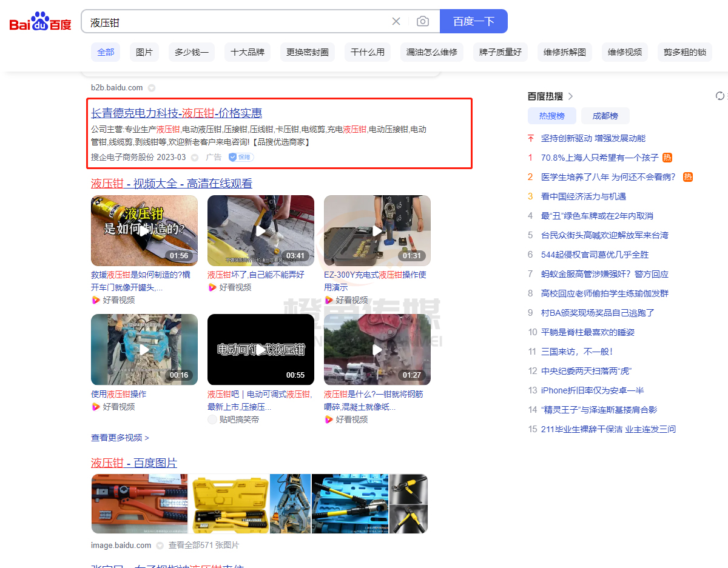This screenshot has width=728, height=568.
Task: Open 查看更多视频 link
Action: tap(120, 437)
